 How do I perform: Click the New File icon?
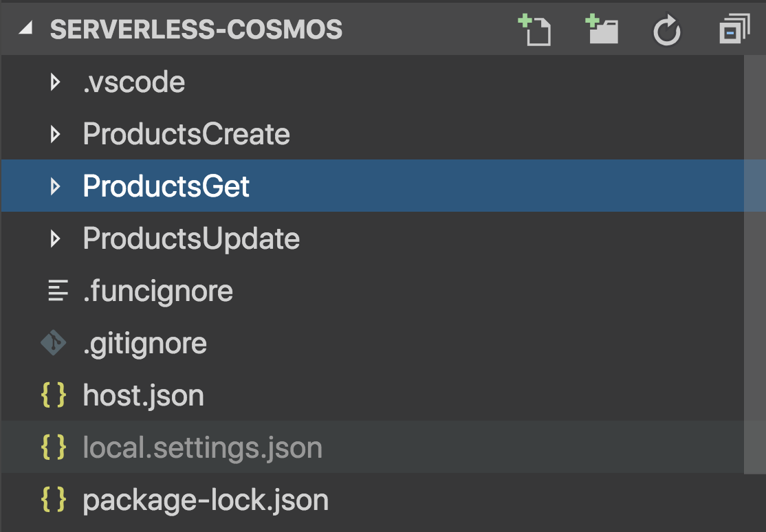tap(534, 31)
